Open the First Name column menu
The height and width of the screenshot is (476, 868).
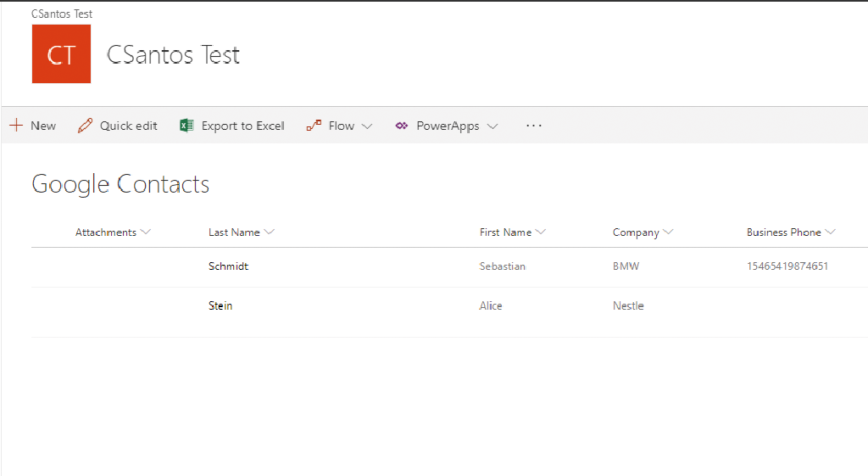pyautogui.click(x=541, y=232)
